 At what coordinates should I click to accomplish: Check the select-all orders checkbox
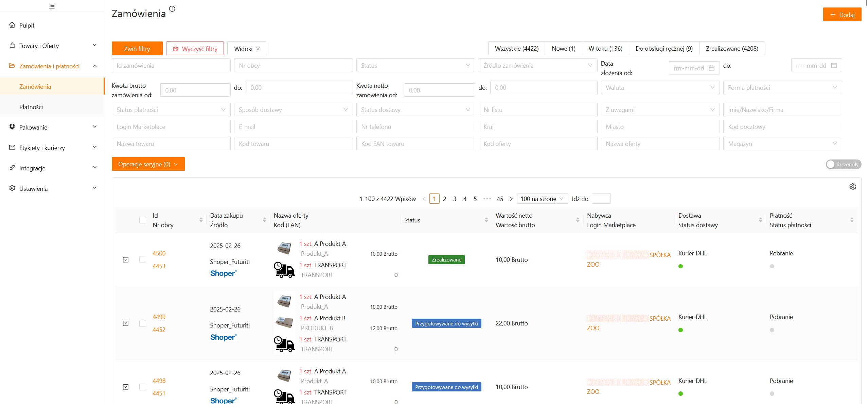point(143,220)
